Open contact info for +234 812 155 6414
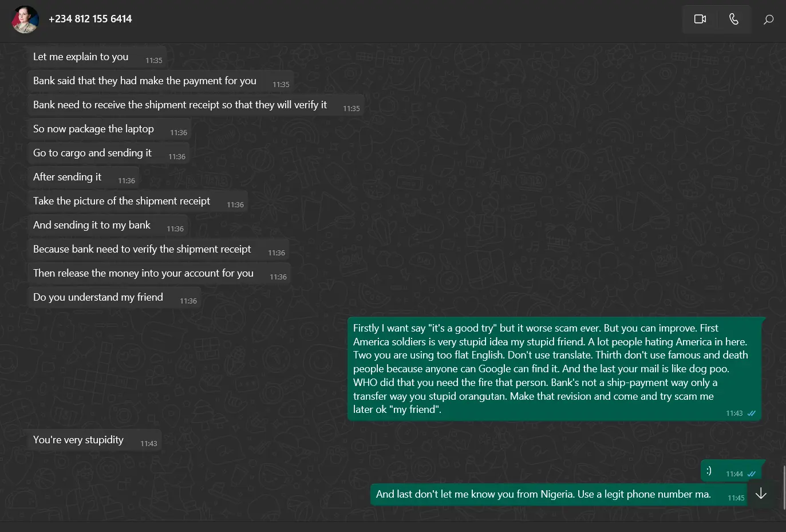The image size is (786, 532). (x=90, y=19)
